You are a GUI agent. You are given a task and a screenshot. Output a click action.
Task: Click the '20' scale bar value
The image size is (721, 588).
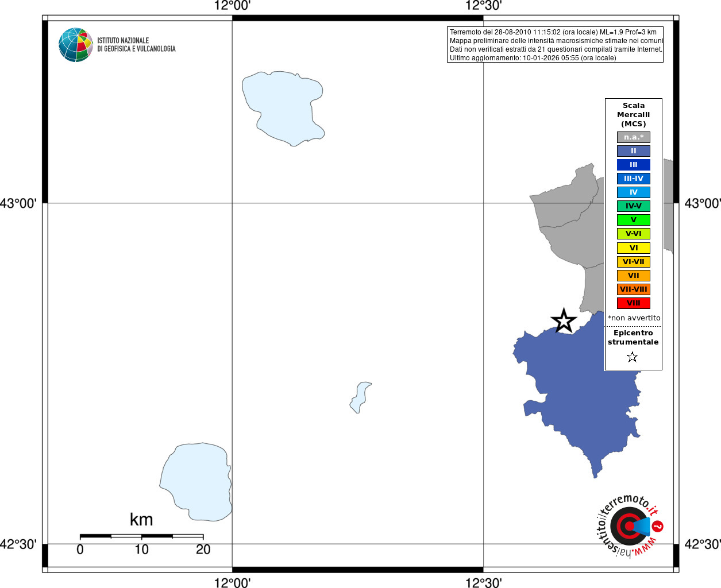203,550
